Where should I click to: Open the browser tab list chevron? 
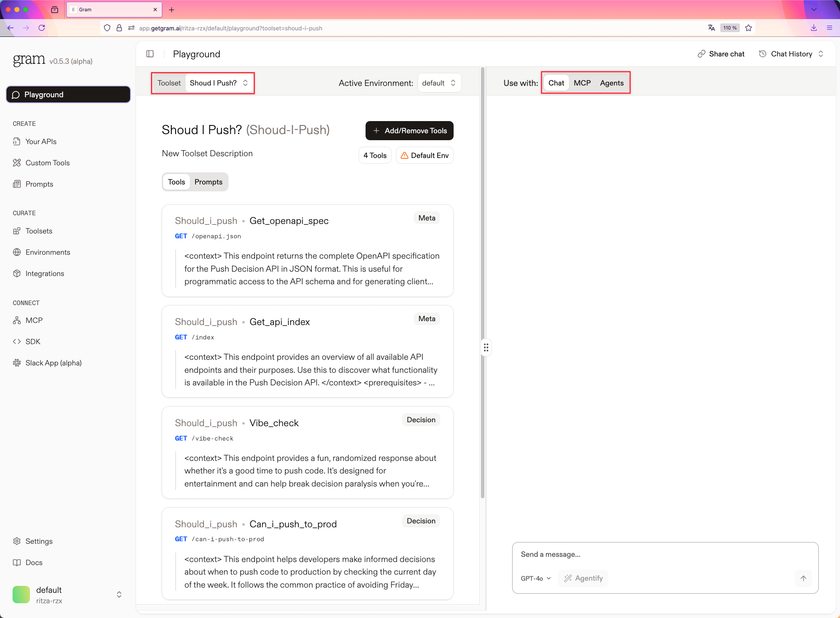814,10
